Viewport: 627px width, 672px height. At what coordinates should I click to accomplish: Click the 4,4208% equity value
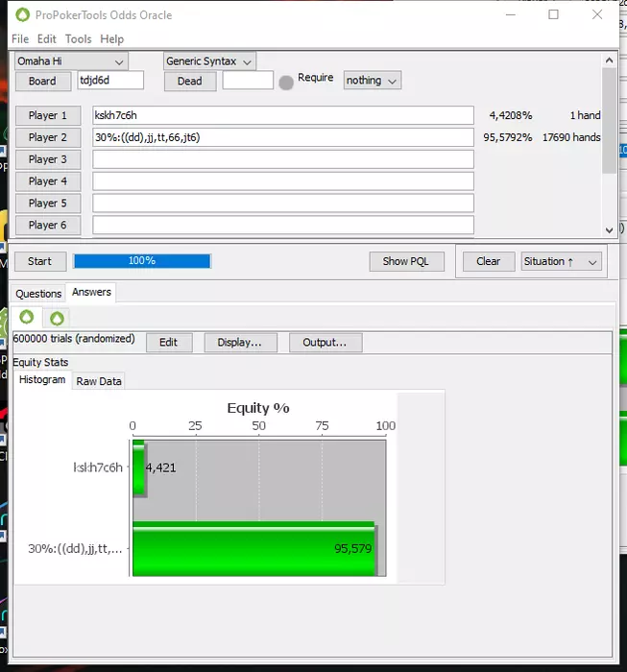(x=511, y=115)
